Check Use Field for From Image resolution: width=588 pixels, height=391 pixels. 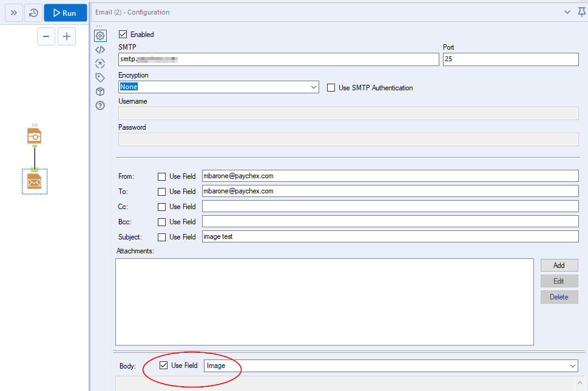coord(161,176)
